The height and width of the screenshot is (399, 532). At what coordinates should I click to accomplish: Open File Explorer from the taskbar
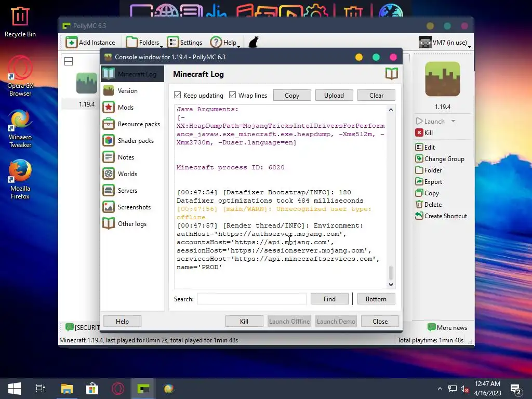[67, 389]
